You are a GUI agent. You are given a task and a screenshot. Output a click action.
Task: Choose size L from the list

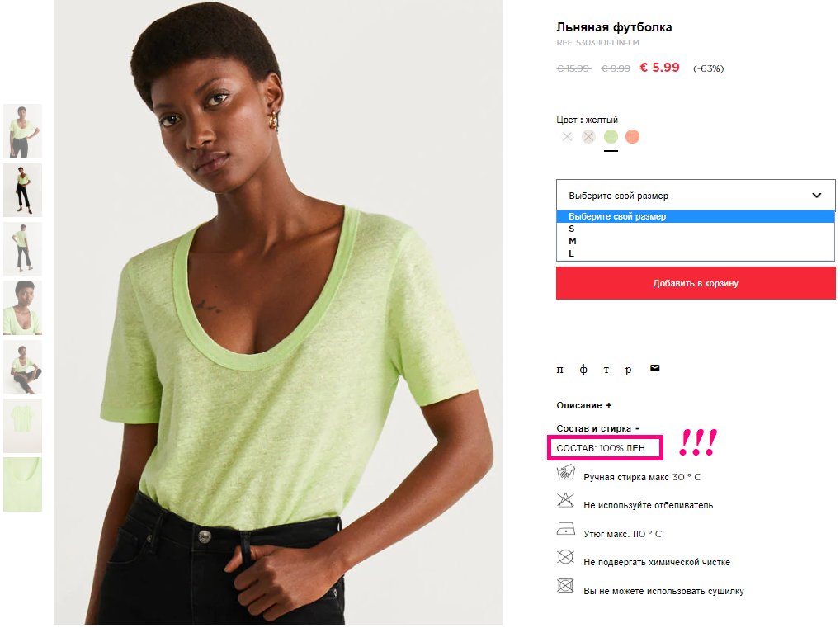[696, 253]
